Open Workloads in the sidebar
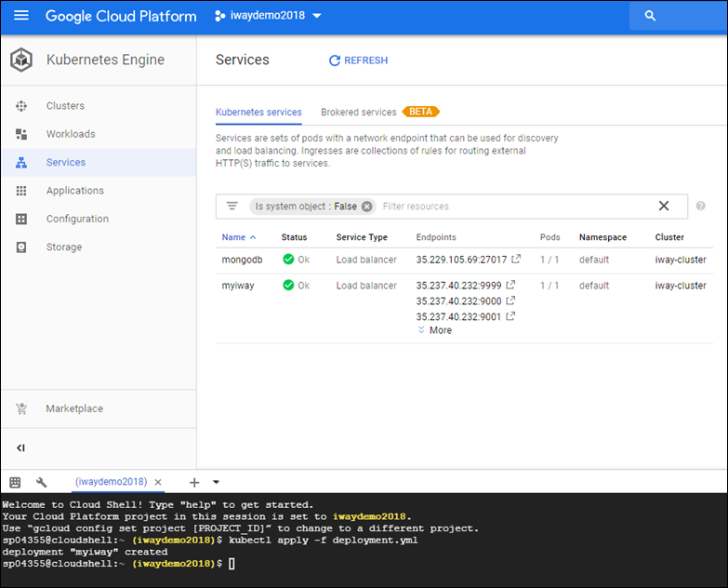This screenshot has height=588, width=728. click(71, 134)
